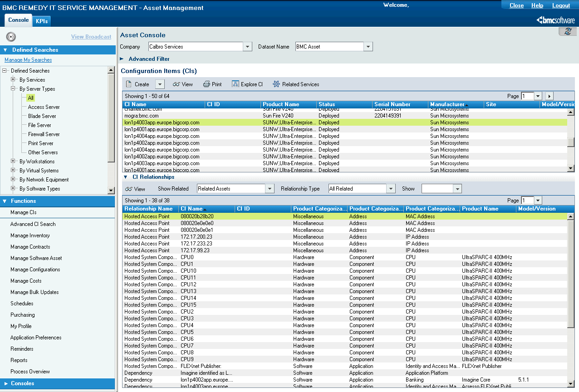Sort relationships by CI Name column header
This screenshot has height=392, width=579.
(x=206, y=209)
